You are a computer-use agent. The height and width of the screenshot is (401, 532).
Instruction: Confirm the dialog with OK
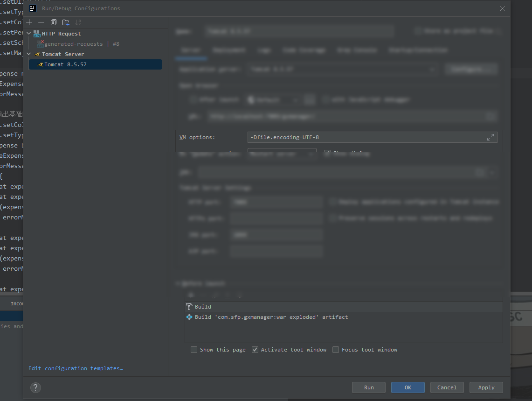[x=408, y=387]
